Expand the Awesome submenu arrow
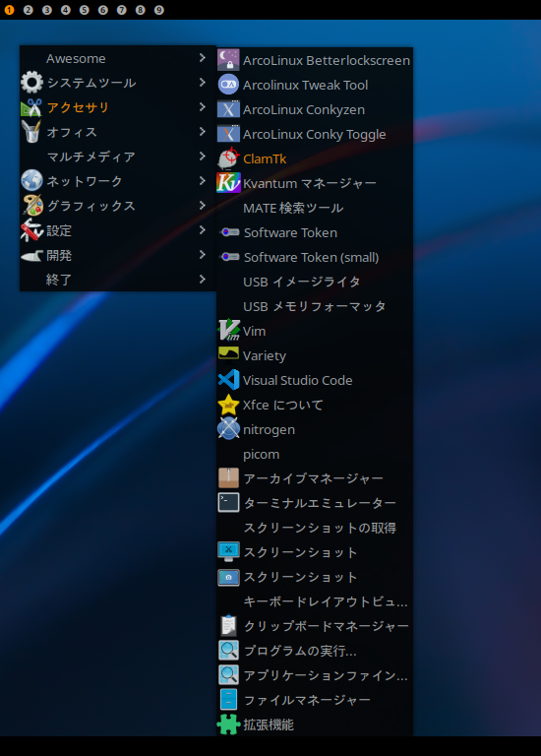The width and height of the screenshot is (541, 756). (x=203, y=58)
